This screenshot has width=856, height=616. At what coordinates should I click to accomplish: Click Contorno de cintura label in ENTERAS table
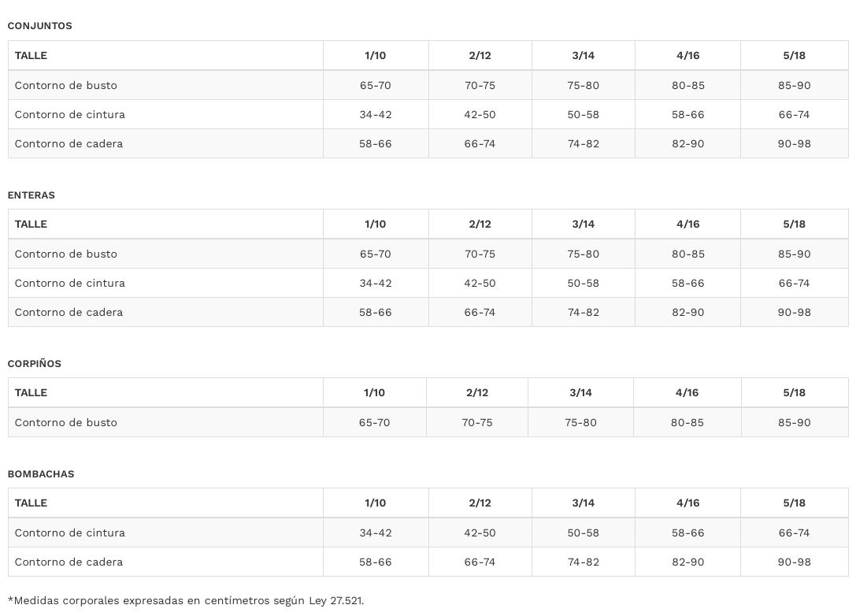[x=69, y=283]
